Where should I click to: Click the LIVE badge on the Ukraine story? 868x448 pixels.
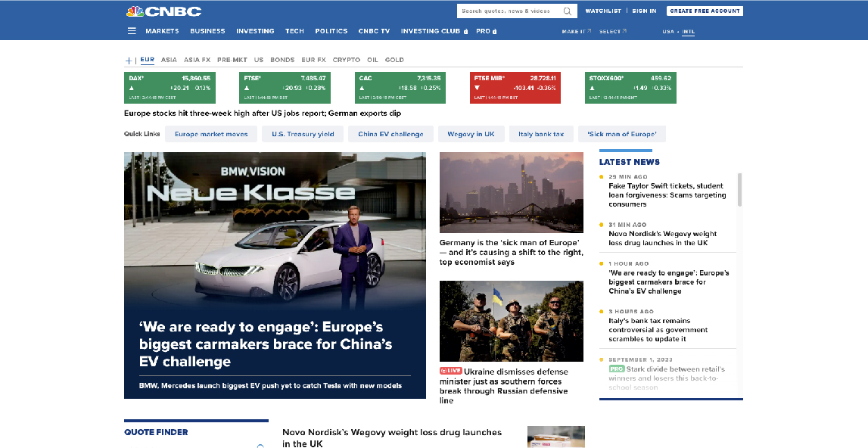(x=451, y=372)
